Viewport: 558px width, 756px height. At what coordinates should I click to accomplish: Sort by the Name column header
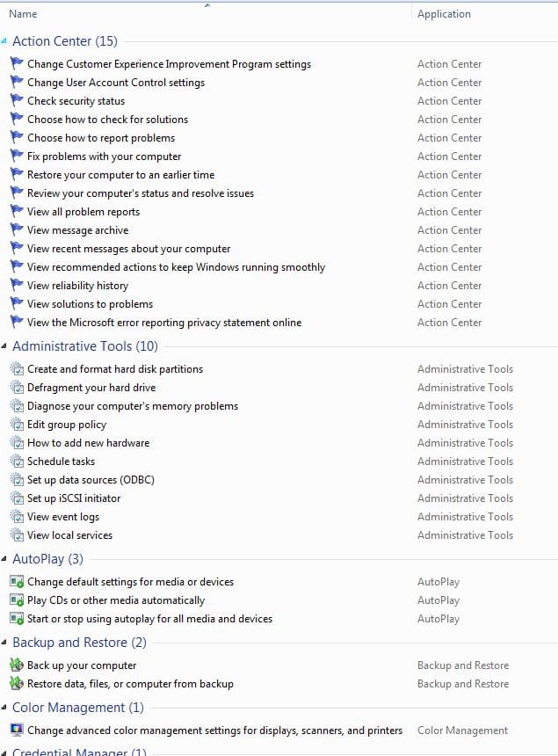(23, 14)
